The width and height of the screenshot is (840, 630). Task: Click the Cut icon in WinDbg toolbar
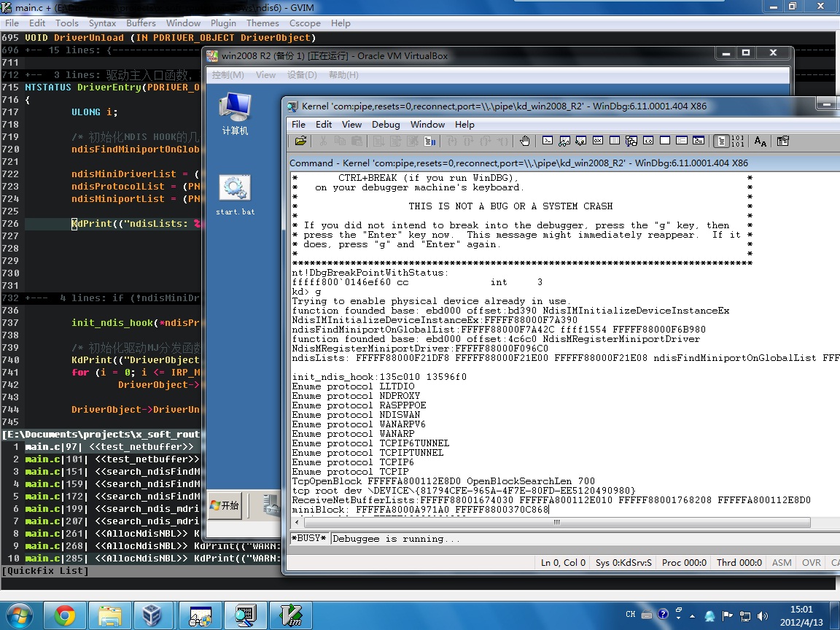point(323,141)
